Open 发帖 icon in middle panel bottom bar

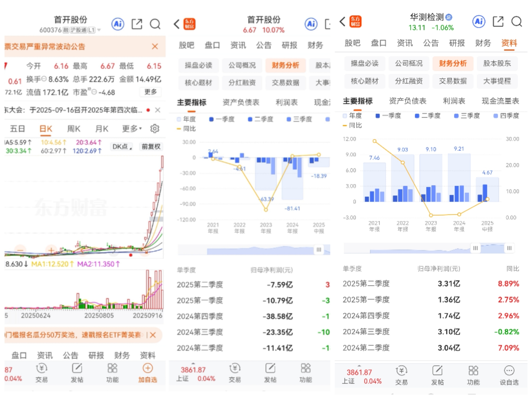270,373
